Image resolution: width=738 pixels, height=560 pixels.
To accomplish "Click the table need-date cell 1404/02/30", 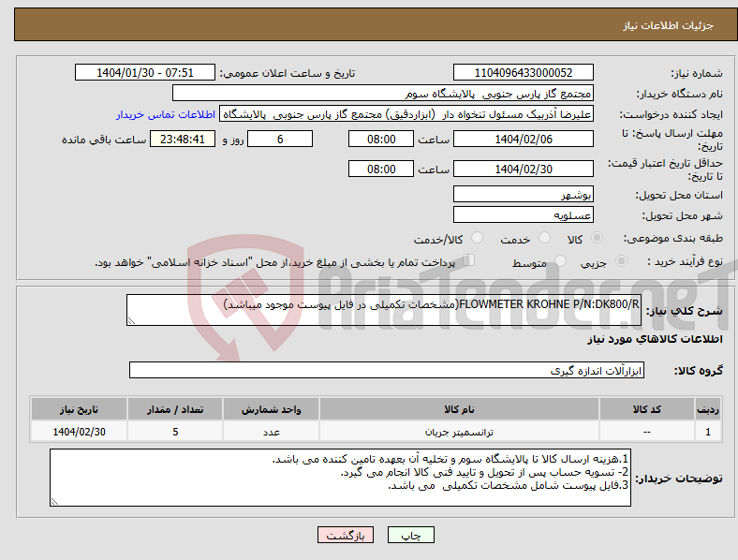I will (79, 432).
